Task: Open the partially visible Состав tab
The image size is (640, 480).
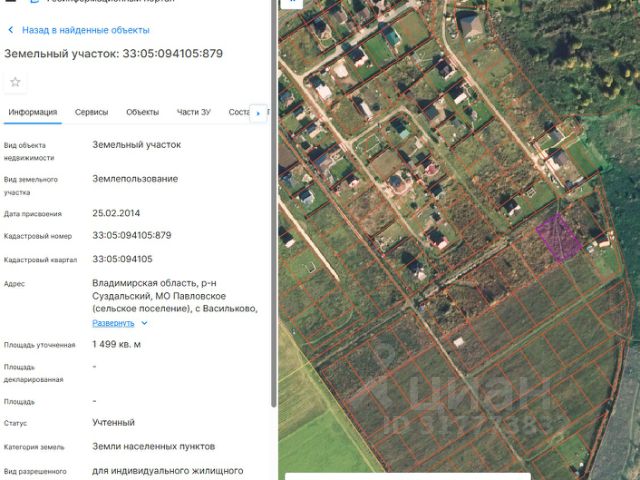Action: tap(239, 112)
